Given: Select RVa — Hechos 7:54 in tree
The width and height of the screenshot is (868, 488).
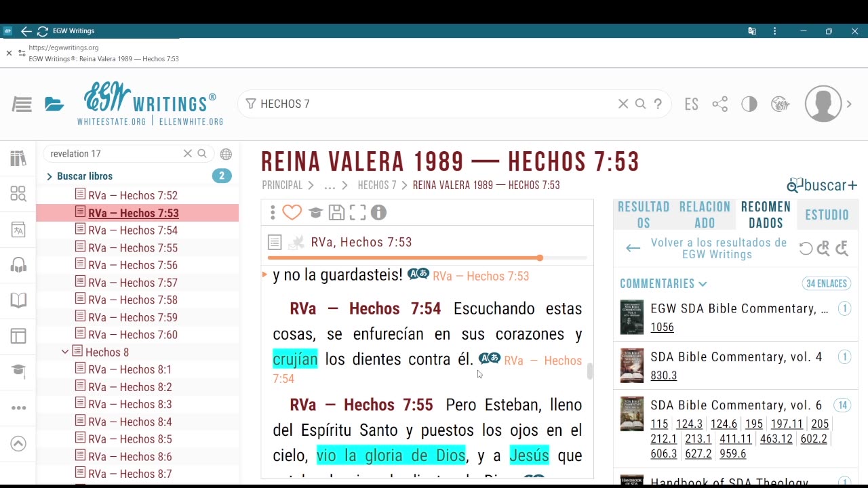Looking at the screenshot, I should click(x=133, y=230).
